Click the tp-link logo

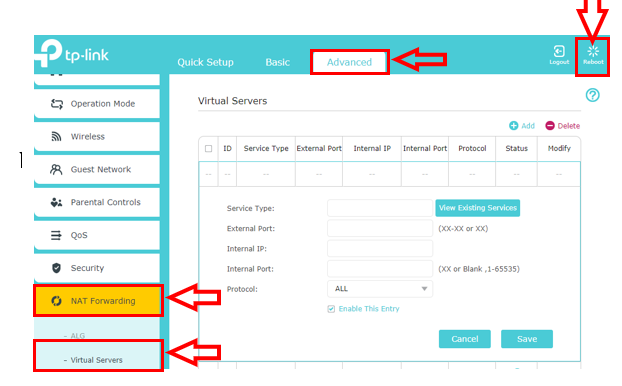(x=72, y=54)
